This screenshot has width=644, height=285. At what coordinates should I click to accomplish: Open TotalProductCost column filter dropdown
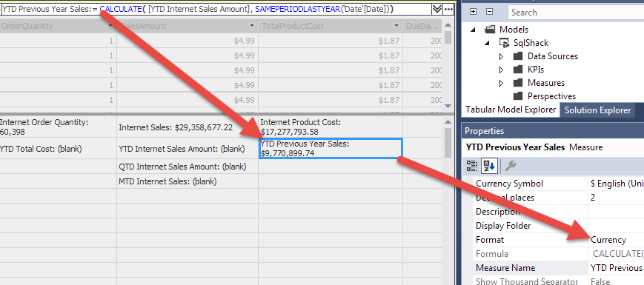396,26
